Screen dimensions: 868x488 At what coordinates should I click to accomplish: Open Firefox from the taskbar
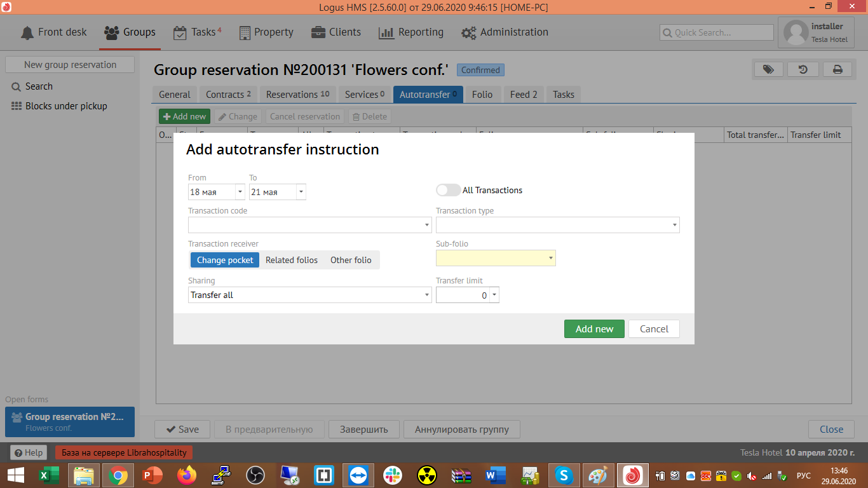[187, 475]
